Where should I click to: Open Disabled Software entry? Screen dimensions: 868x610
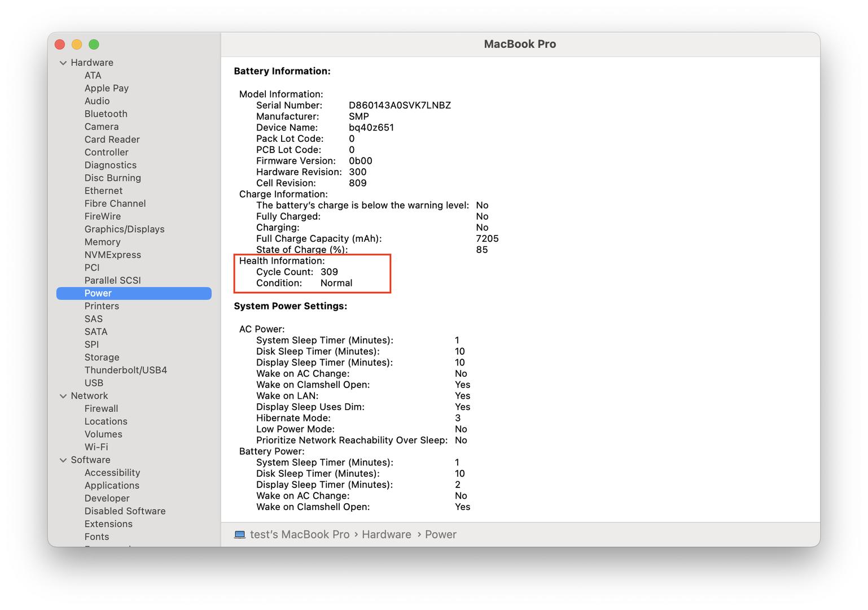coord(125,511)
